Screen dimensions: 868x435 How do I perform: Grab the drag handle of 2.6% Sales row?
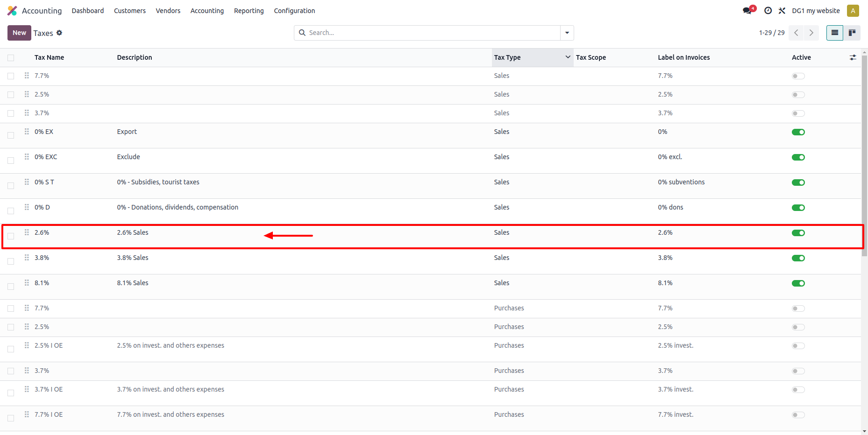pyautogui.click(x=27, y=232)
